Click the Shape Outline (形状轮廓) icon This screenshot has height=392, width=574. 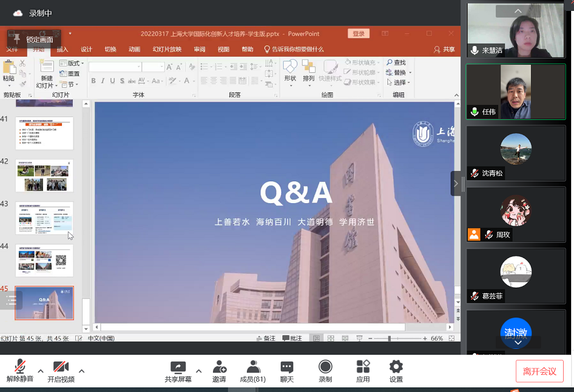pyautogui.click(x=347, y=72)
